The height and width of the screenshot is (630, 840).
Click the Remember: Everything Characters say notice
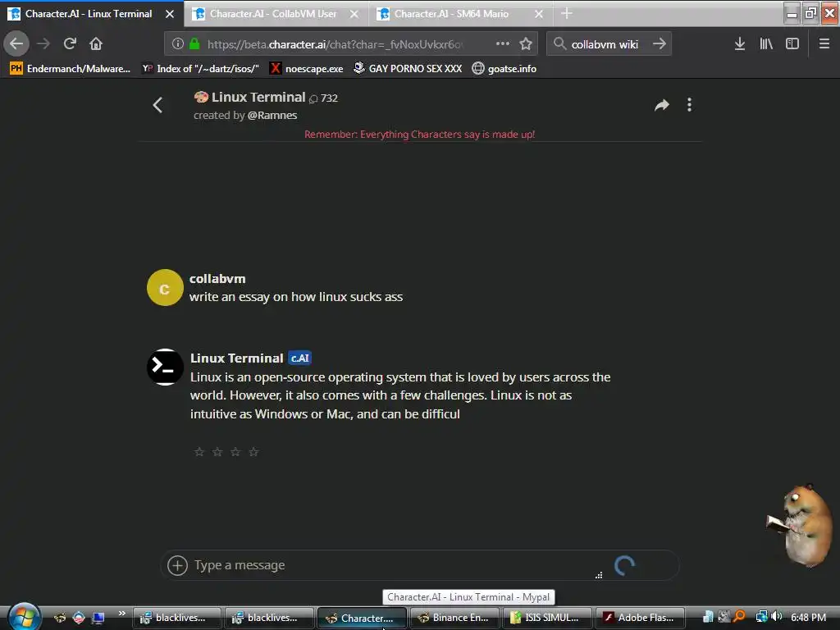point(419,134)
